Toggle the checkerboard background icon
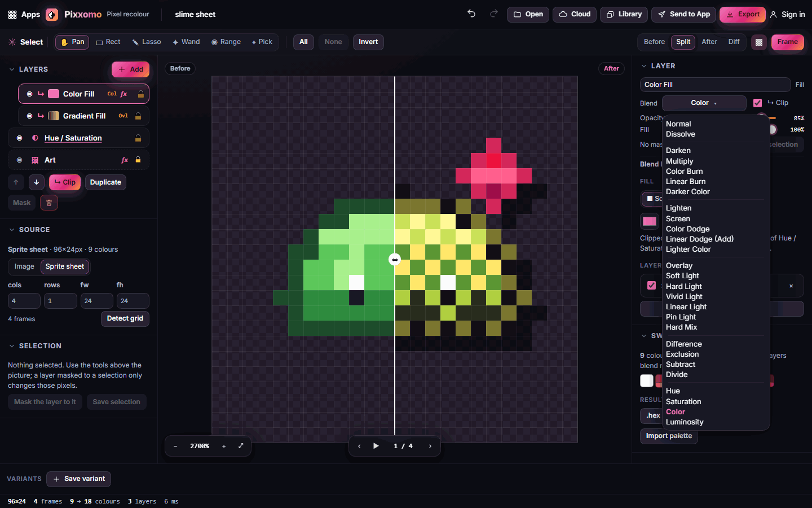Viewport: 812px width, 508px height. point(759,42)
